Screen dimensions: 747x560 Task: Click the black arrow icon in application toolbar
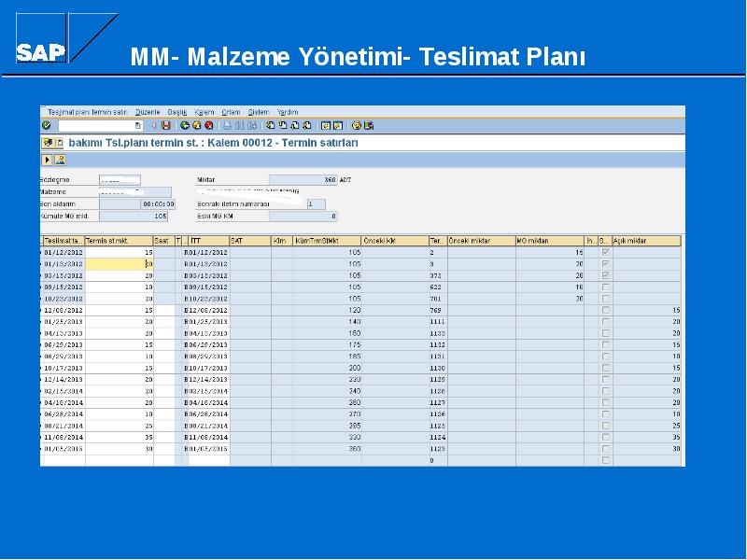48,160
